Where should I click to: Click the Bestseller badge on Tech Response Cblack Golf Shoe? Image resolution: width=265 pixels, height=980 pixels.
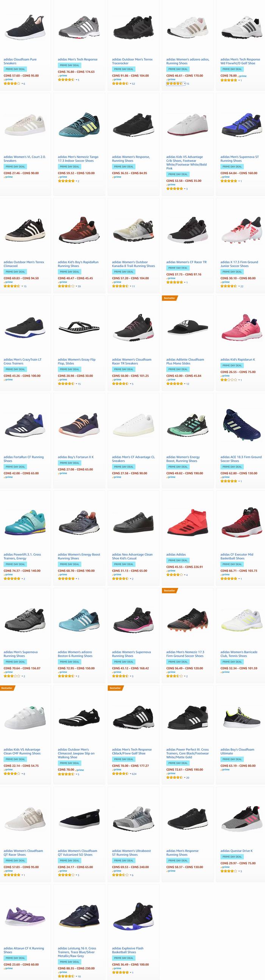115,688
